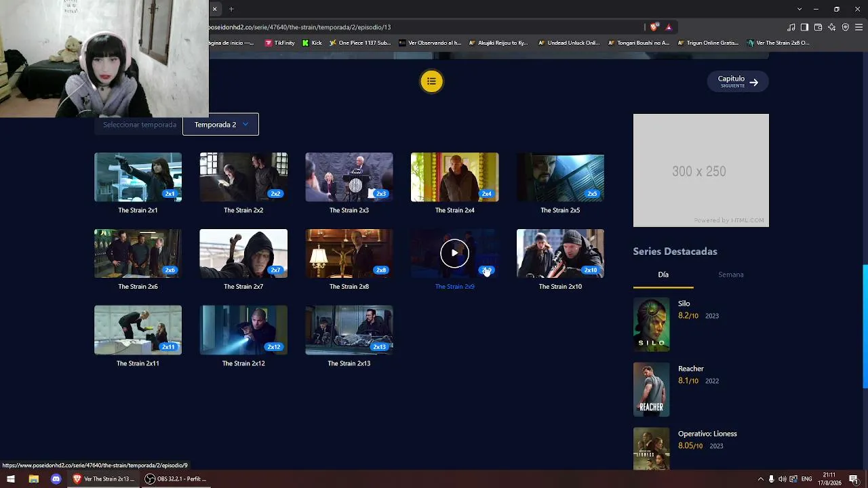Toggle the browser sidebar panel icon
This screenshot has height=488, width=868.
pyautogui.click(x=804, y=27)
